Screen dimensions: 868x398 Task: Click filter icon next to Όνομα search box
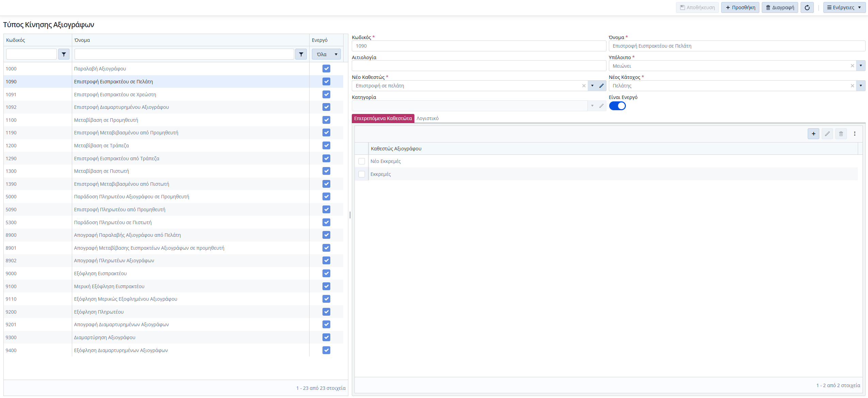[x=301, y=54]
